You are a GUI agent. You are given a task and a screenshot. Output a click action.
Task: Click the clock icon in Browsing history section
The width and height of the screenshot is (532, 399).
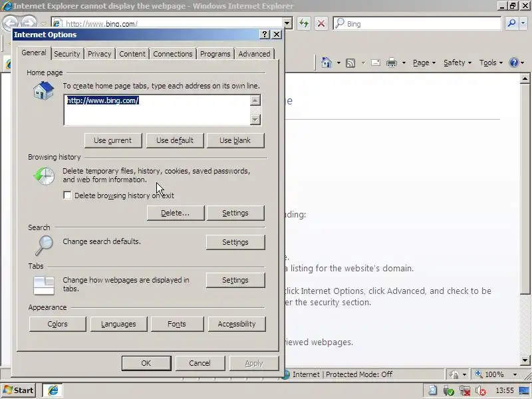click(44, 176)
